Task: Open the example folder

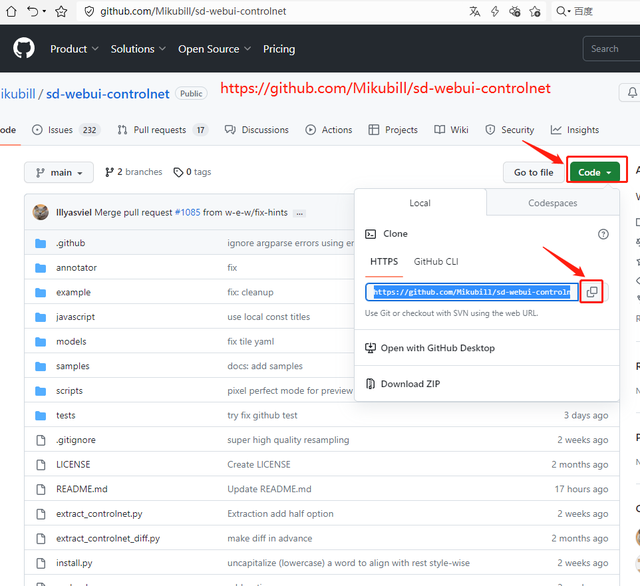Action: [x=73, y=292]
